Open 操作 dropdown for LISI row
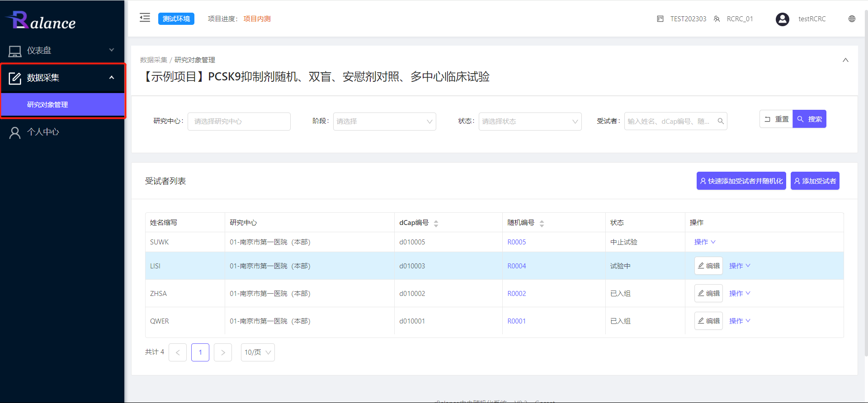Image resolution: width=868 pixels, height=403 pixels. point(740,266)
